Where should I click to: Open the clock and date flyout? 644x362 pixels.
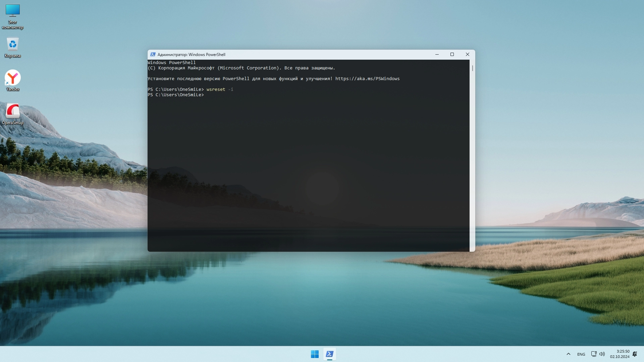click(620, 354)
